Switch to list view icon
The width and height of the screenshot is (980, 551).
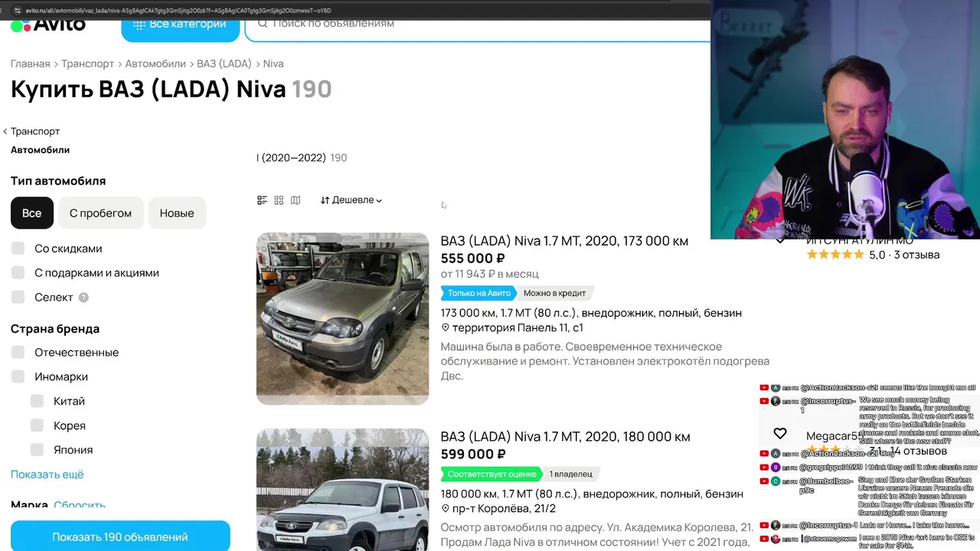click(262, 200)
